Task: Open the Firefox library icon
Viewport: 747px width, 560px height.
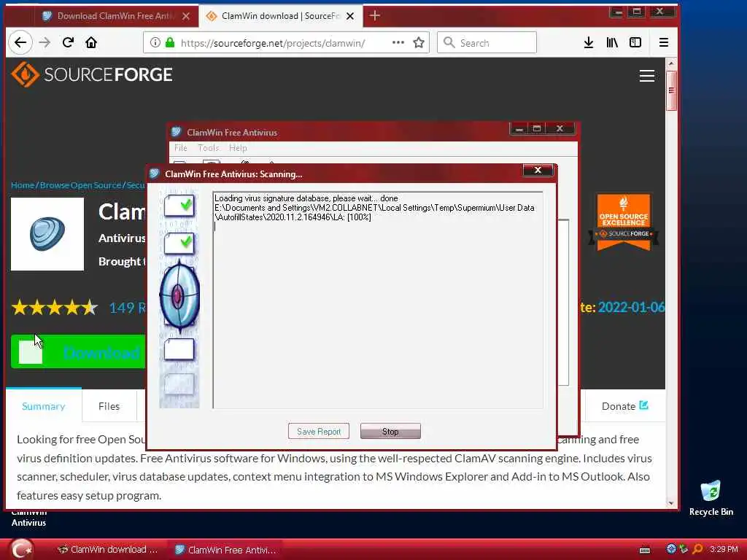Action: pos(612,43)
